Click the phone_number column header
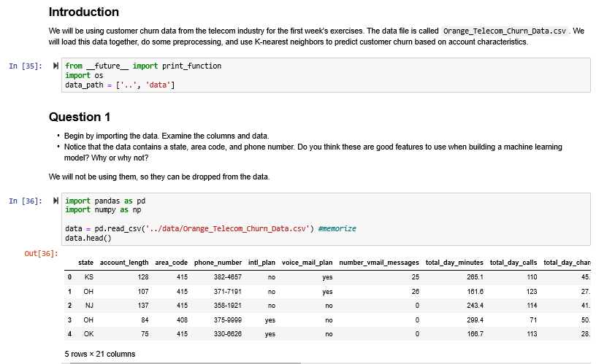The width and height of the screenshot is (596, 364). coord(218,263)
